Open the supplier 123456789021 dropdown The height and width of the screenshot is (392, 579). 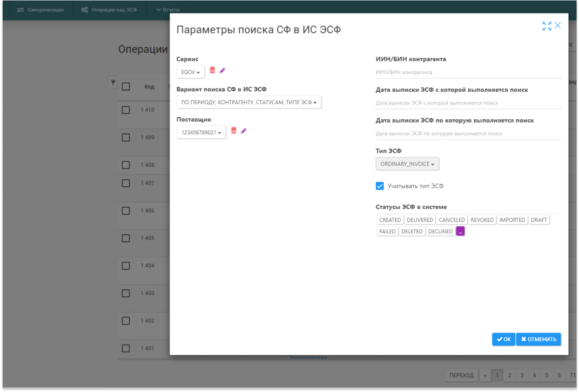point(201,132)
